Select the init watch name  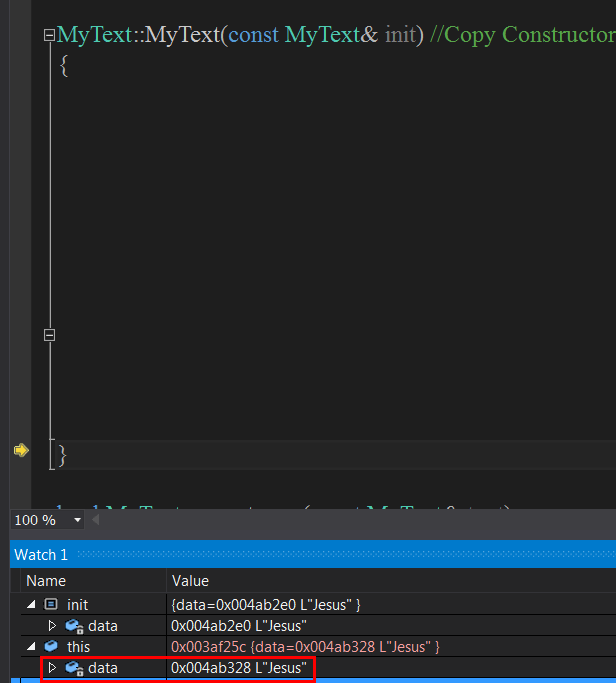(78, 605)
